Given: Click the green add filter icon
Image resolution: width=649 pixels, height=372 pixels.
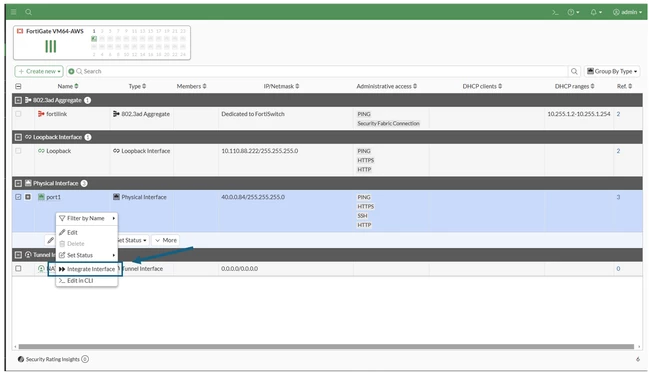Looking at the screenshot, I should (71, 71).
